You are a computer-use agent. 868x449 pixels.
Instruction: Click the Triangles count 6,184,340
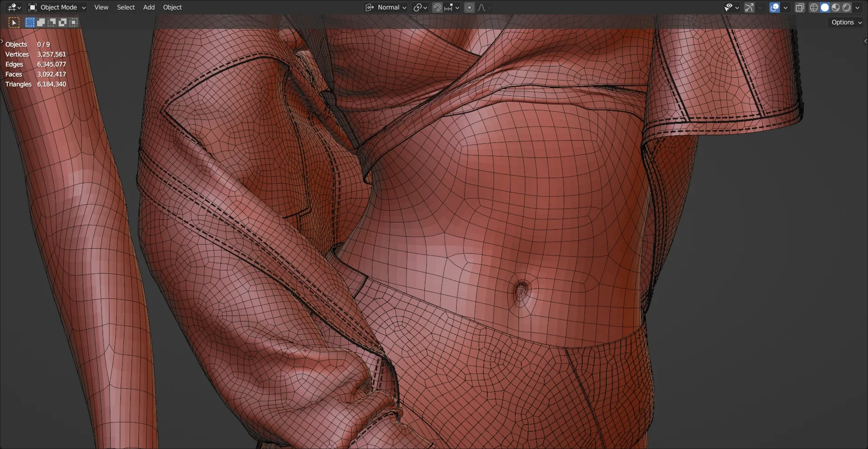coord(52,84)
